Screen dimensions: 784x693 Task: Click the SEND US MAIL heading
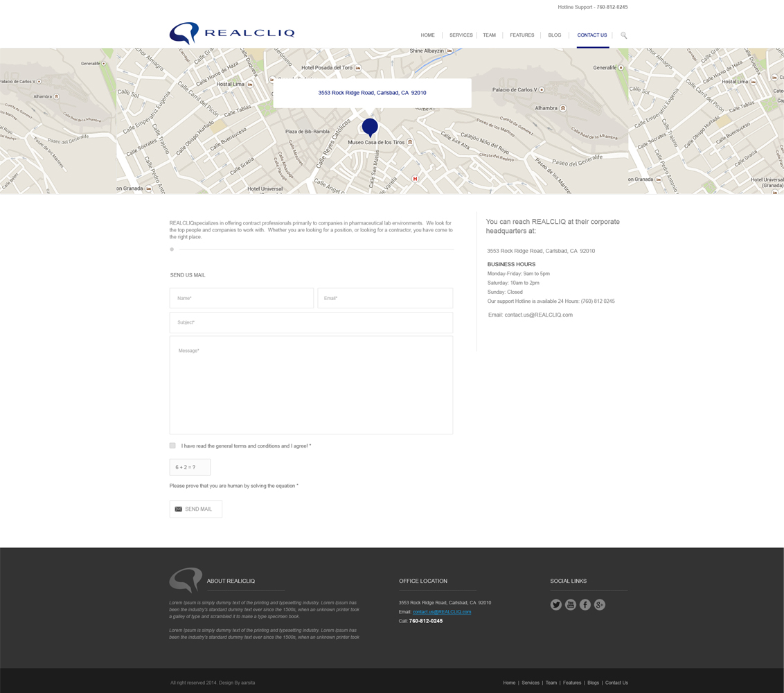tap(188, 275)
